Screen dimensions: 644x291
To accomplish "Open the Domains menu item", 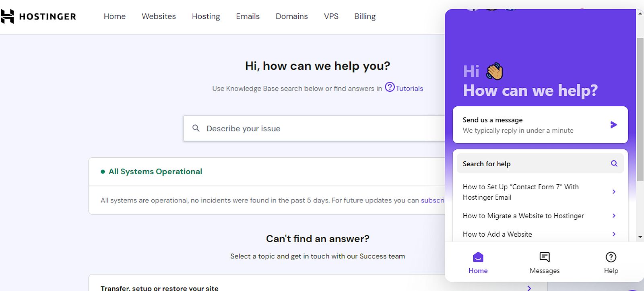I will coord(291,17).
